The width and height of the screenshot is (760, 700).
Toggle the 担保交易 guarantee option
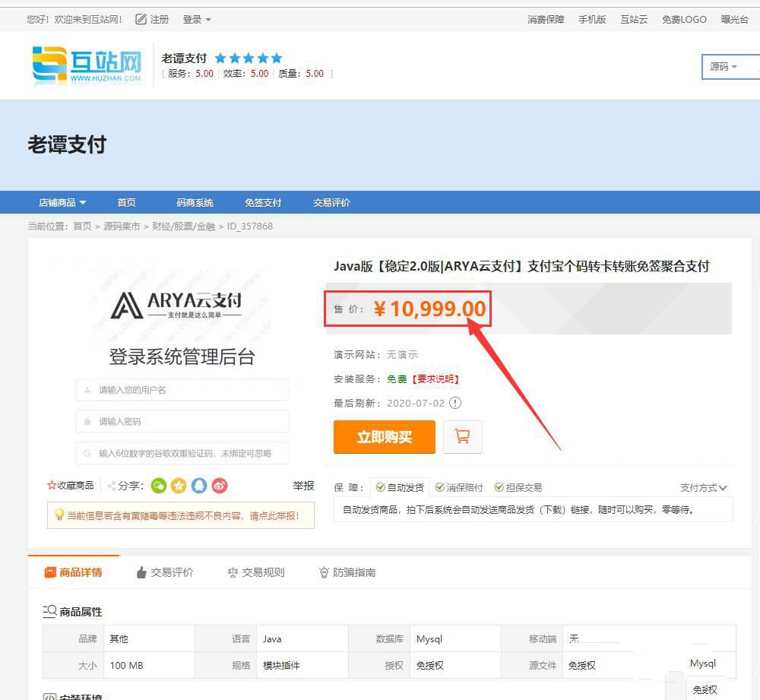coord(499,486)
